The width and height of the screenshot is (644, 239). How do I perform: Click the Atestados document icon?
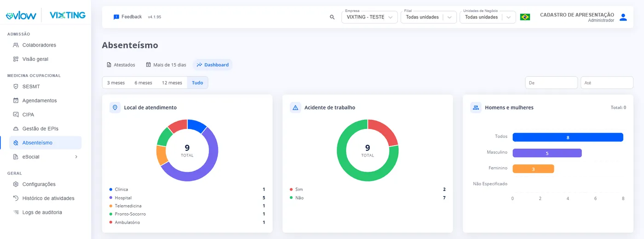click(x=109, y=65)
